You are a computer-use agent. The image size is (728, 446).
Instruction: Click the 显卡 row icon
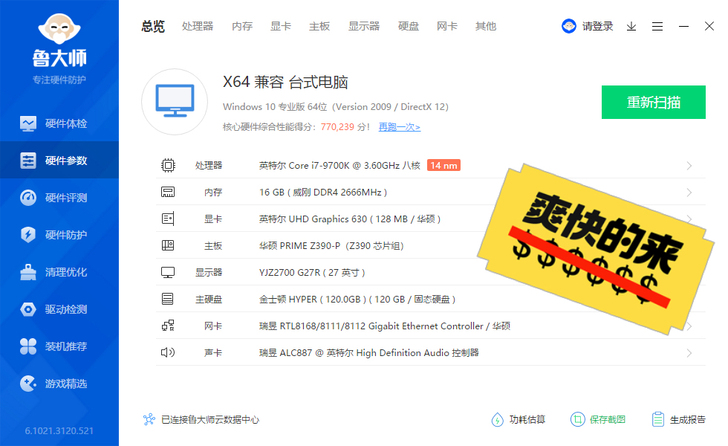(x=168, y=219)
